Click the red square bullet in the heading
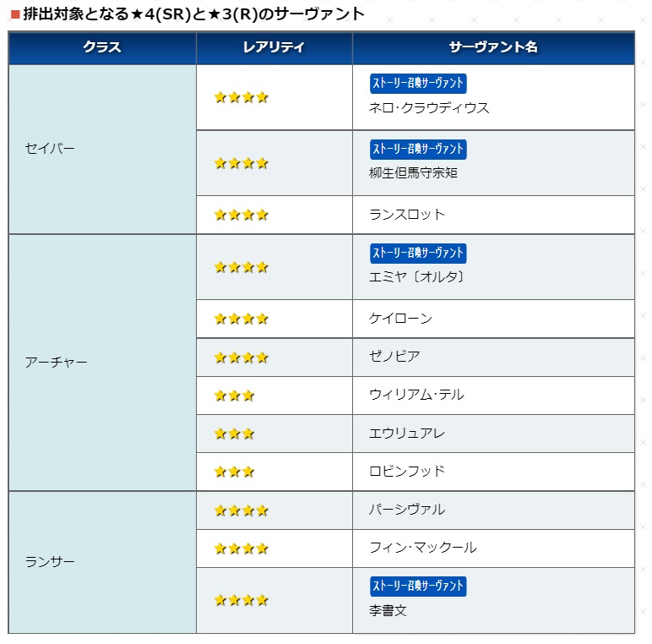Image resolution: width=652 pixels, height=644 pixels. [x=14, y=14]
